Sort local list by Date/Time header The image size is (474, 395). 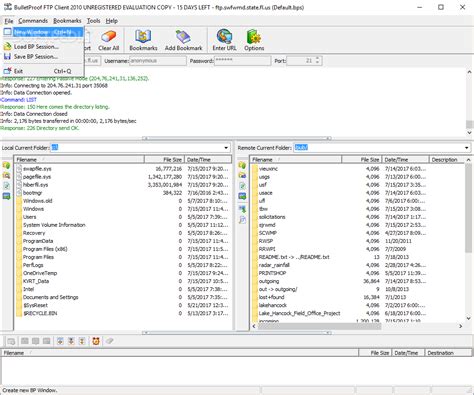pyautogui.click(x=208, y=160)
